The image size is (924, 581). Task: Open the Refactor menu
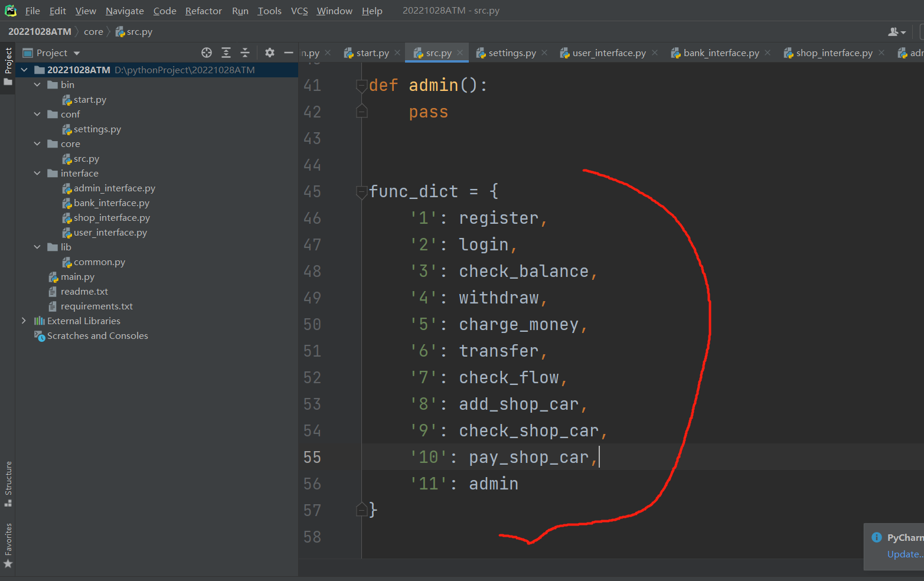[x=204, y=11]
